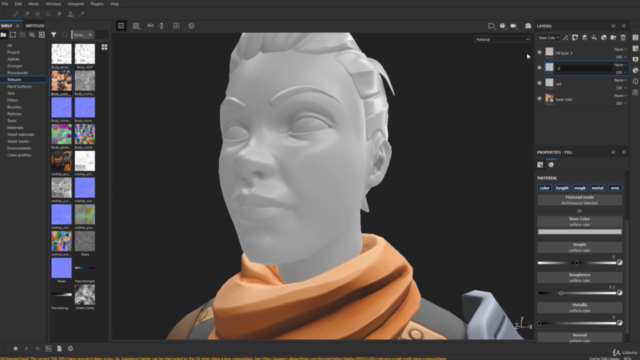
Task: Open the Plugins menu
Action: [97, 4]
